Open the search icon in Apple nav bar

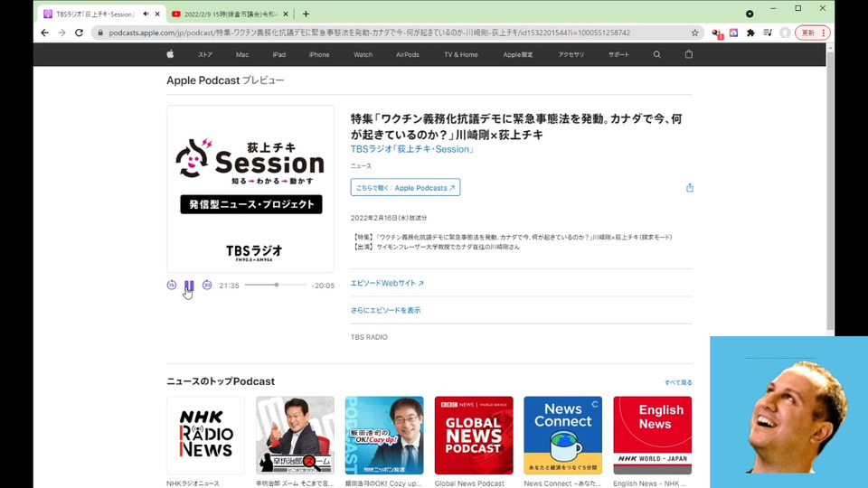click(x=656, y=54)
